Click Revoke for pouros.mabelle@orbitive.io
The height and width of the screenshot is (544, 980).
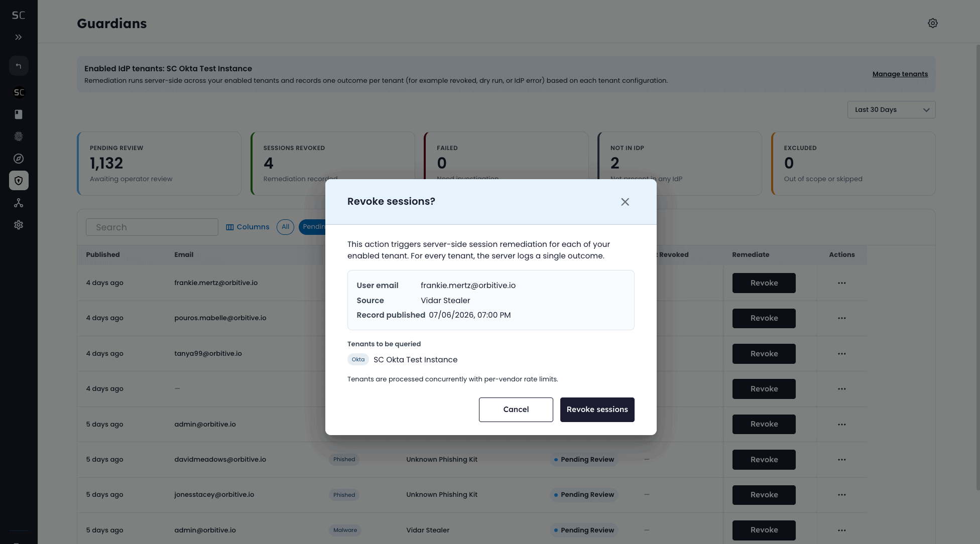pos(764,318)
